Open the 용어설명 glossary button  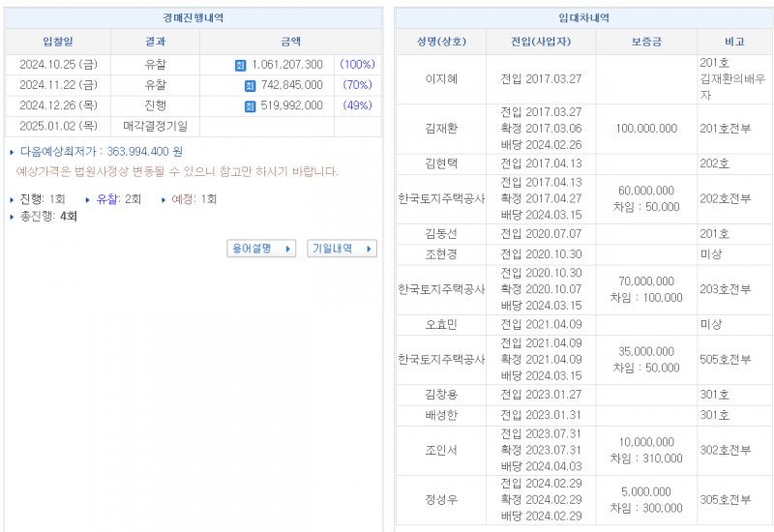click(260, 249)
